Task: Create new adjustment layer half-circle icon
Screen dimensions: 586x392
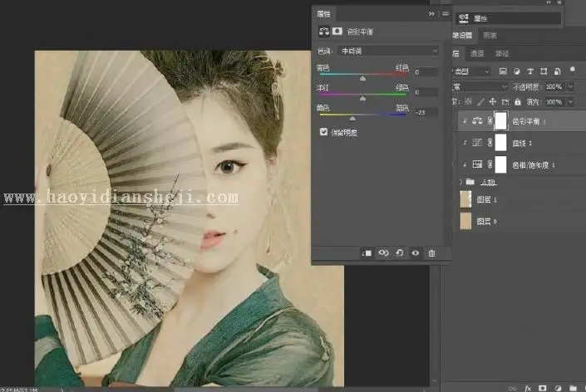Action: click(558, 389)
